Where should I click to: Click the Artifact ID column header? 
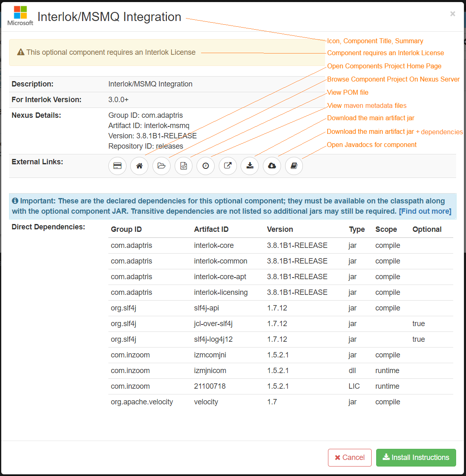tap(211, 229)
